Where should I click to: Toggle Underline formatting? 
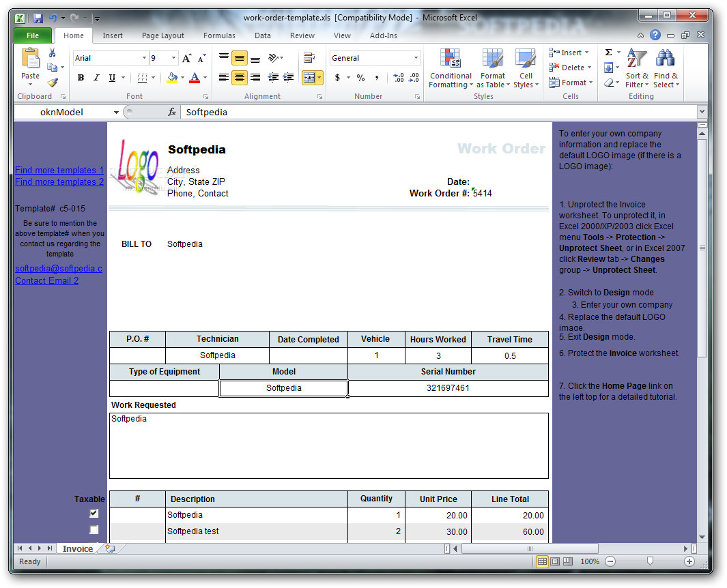[x=112, y=77]
